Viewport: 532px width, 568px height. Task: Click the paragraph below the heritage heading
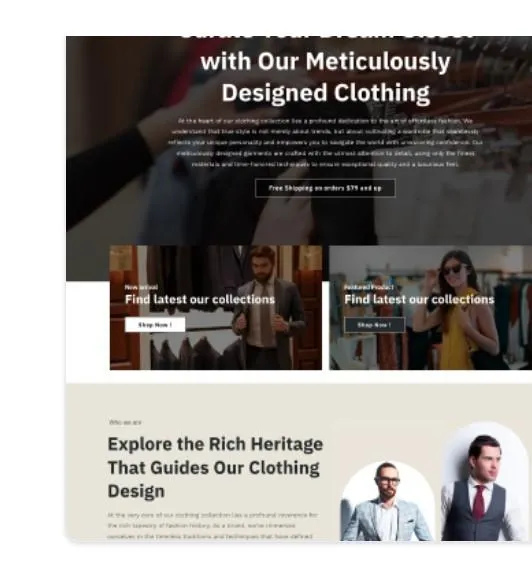[x=213, y=526]
